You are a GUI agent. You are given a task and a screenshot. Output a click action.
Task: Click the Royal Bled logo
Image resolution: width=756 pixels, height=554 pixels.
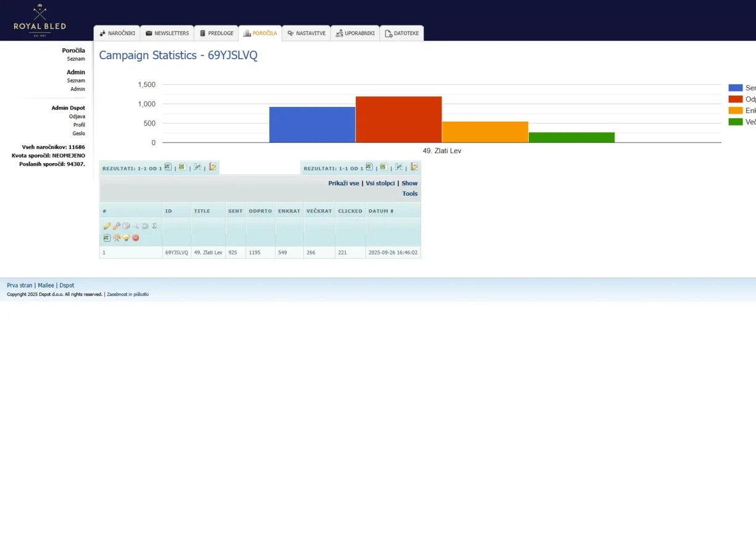(x=40, y=20)
